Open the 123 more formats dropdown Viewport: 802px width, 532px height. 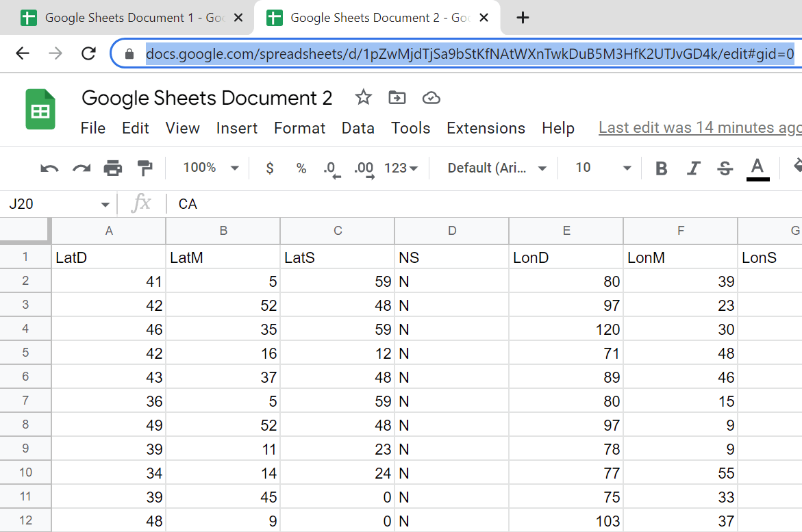coord(401,168)
